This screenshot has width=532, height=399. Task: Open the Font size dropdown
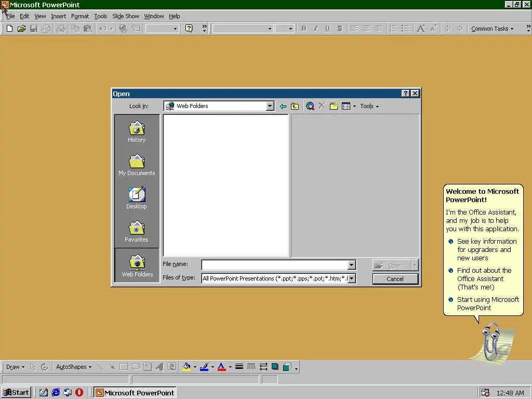point(290,29)
